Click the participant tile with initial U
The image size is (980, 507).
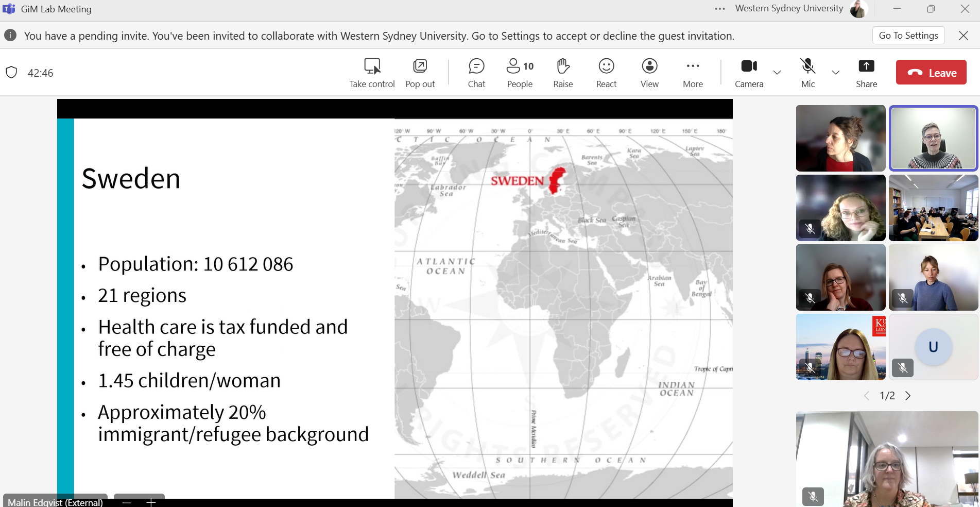pos(933,347)
